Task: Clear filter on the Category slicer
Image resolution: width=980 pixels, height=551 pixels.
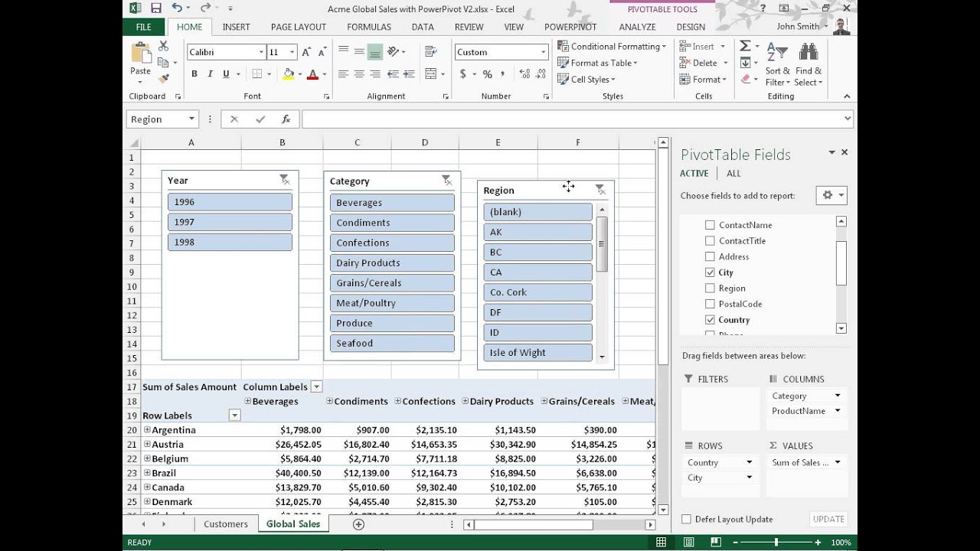Action: click(x=447, y=181)
